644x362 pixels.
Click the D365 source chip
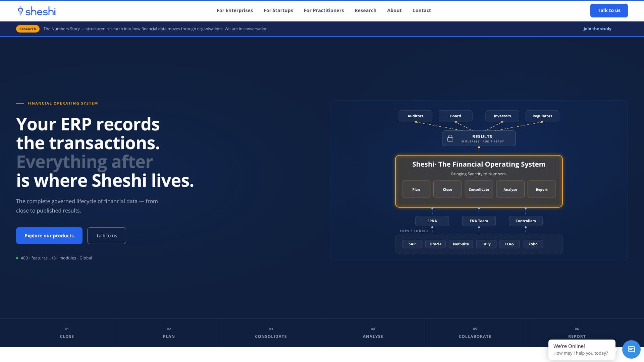click(509, 244)
